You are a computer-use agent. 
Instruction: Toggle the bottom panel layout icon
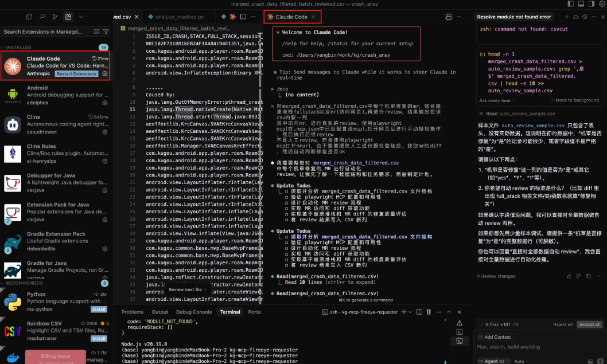pos(581,4)
